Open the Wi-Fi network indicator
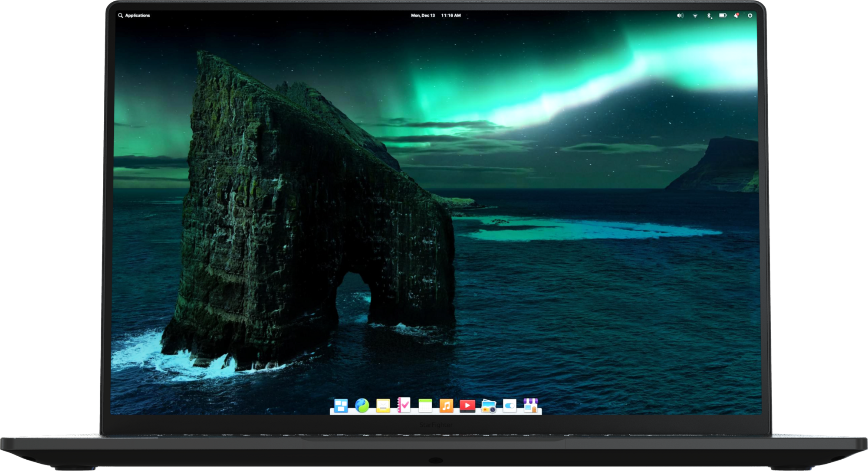Screen dimensions: 868x471 [695, 16]
